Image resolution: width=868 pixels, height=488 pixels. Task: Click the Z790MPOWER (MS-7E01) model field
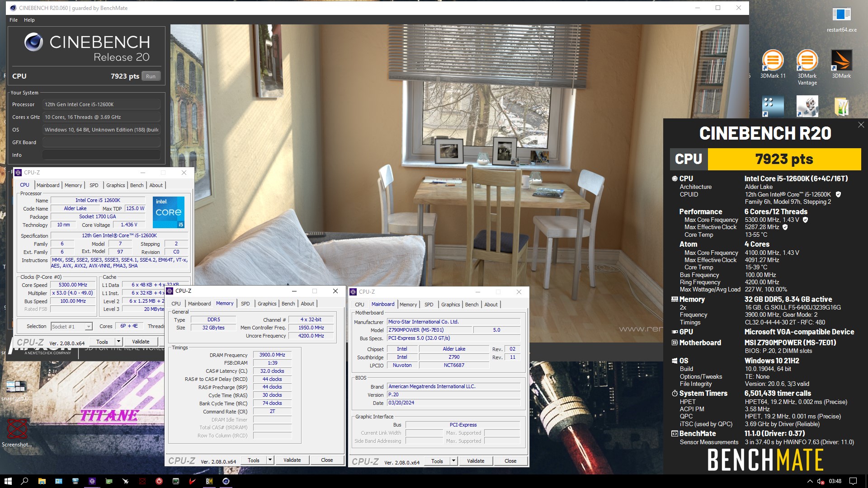(429, 330)
